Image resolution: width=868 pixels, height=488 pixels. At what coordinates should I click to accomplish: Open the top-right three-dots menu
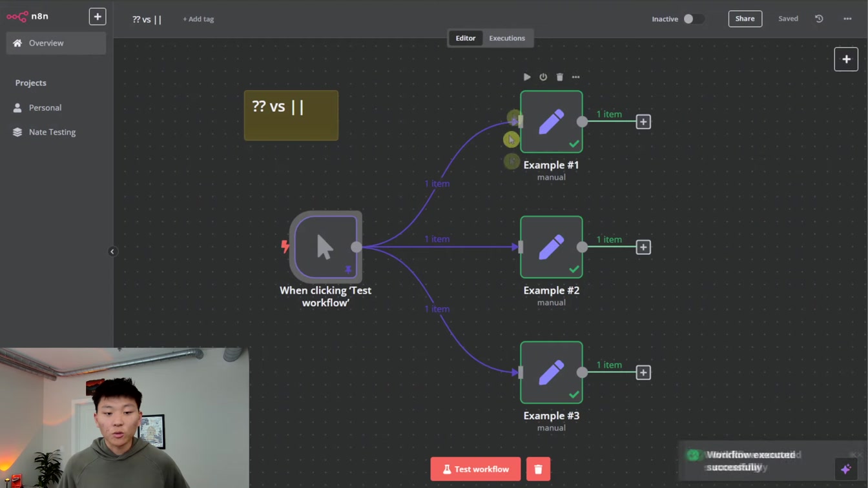(x=847, y=19)
